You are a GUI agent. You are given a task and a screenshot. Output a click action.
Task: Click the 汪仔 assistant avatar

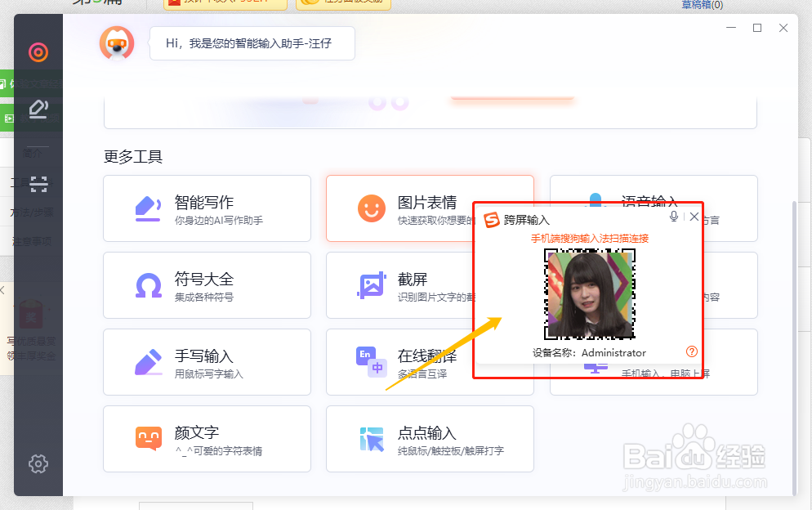point(117,43)
